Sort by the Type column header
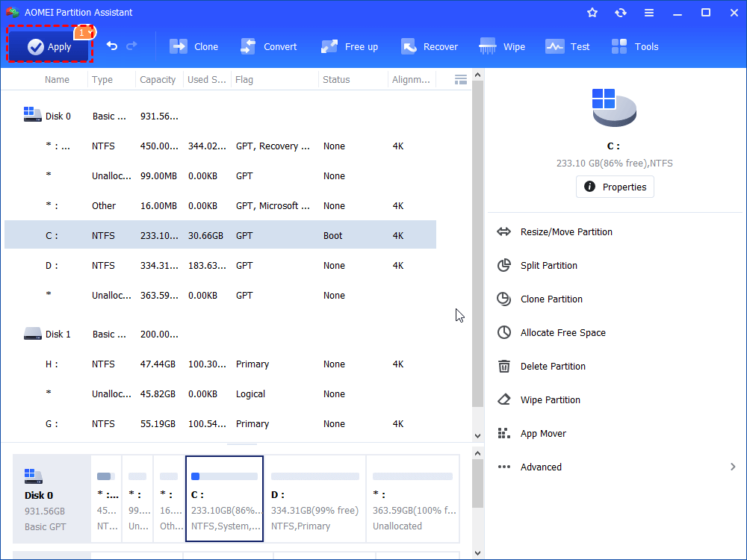Screen dimensions: 747x560 tap(102, 80)
